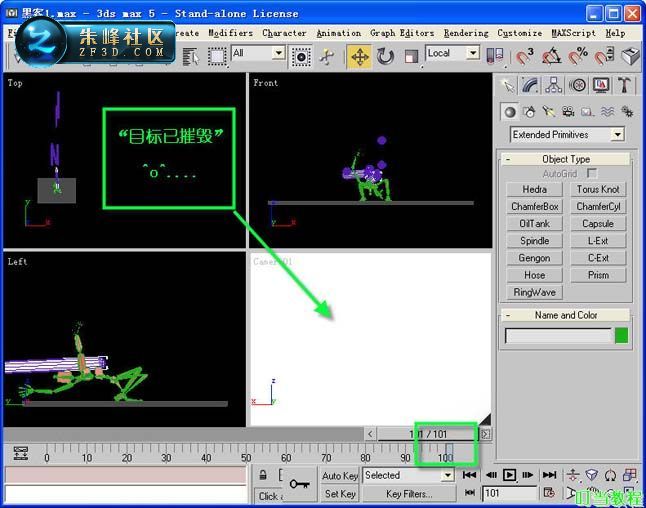The image size is (646, 508).
Task: Toggle the selection lock padlock icon
Action: pyautogui.click(x=263, y=475)
